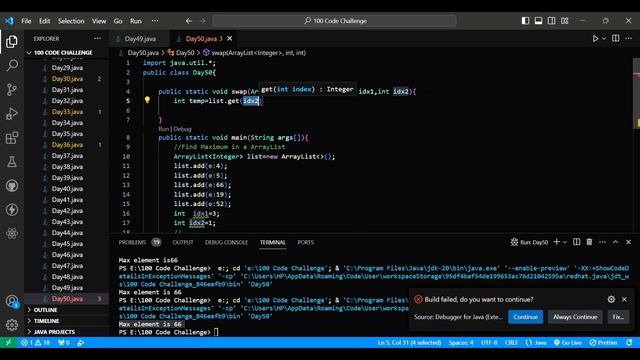This screenshot has width=640, height=360.
Task: Toggle bottom panel layout icon
Action: 538,21
